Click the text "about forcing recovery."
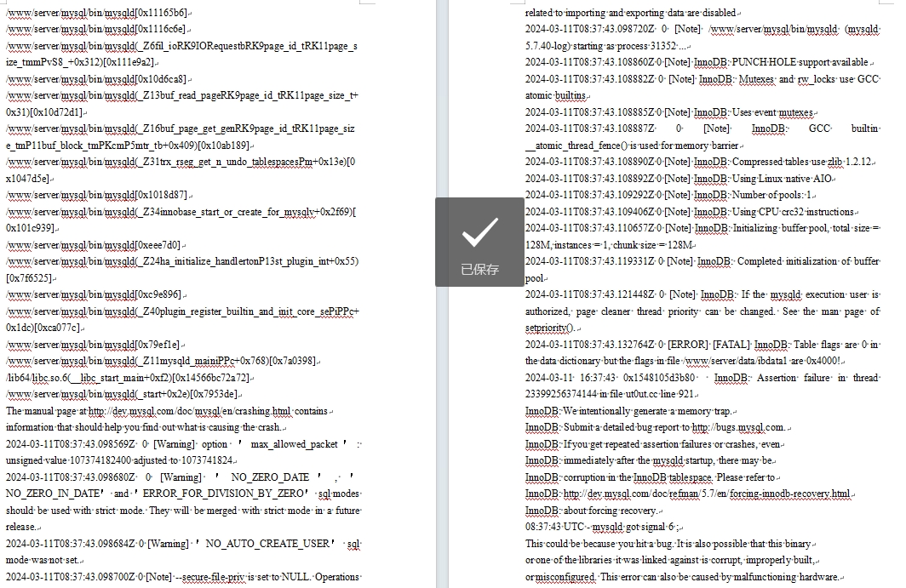Viewport: 906px width, 588px height. coord(610,511)
